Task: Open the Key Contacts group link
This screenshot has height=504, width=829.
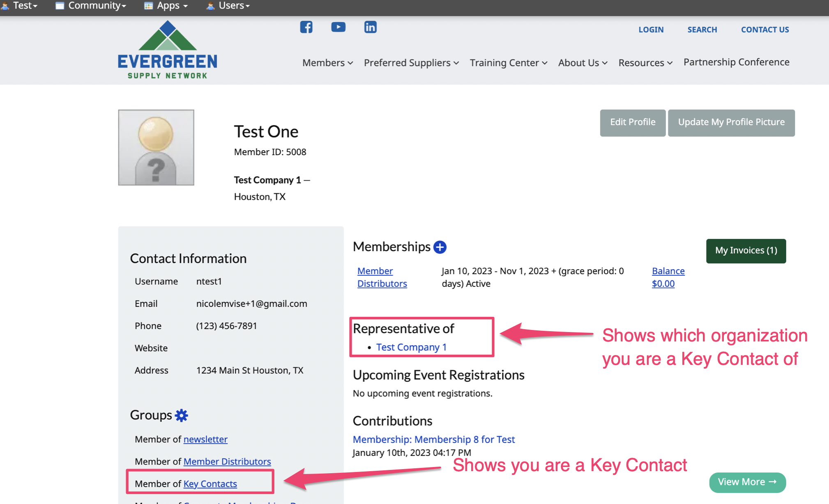Action: coord(210,484)
